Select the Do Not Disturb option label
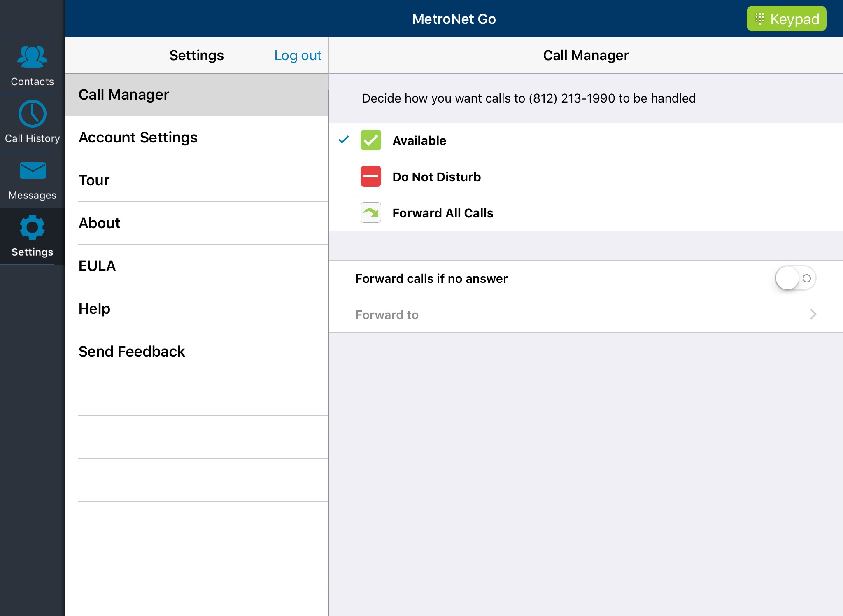 click(436, 177)
